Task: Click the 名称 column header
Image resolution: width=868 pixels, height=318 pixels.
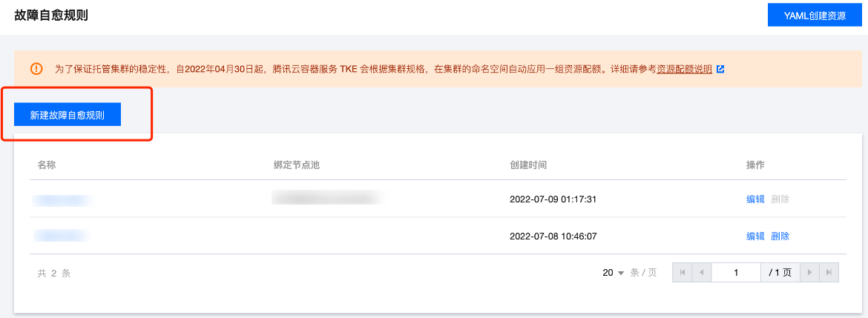Action: pyautogui.click(x=47, y=165)
